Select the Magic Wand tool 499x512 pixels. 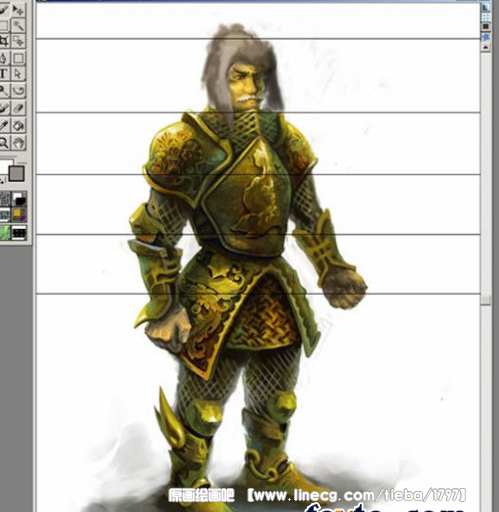[x=18, y=25]
